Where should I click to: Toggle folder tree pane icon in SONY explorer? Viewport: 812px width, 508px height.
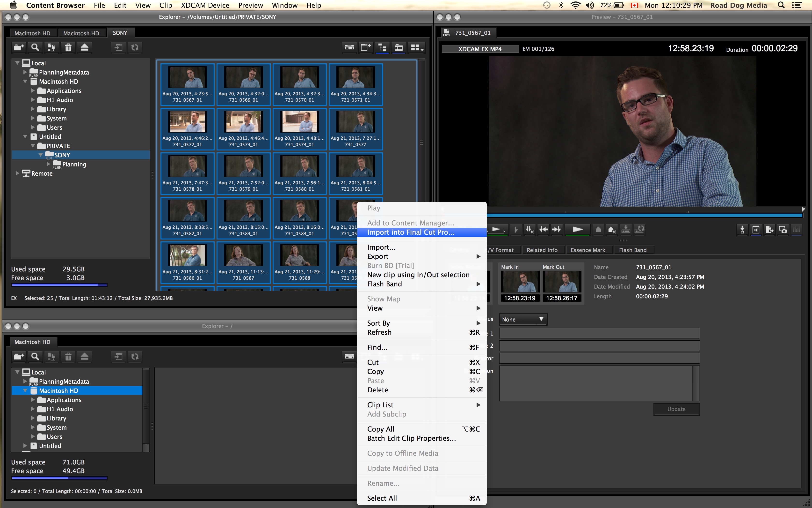click(382, 48)
